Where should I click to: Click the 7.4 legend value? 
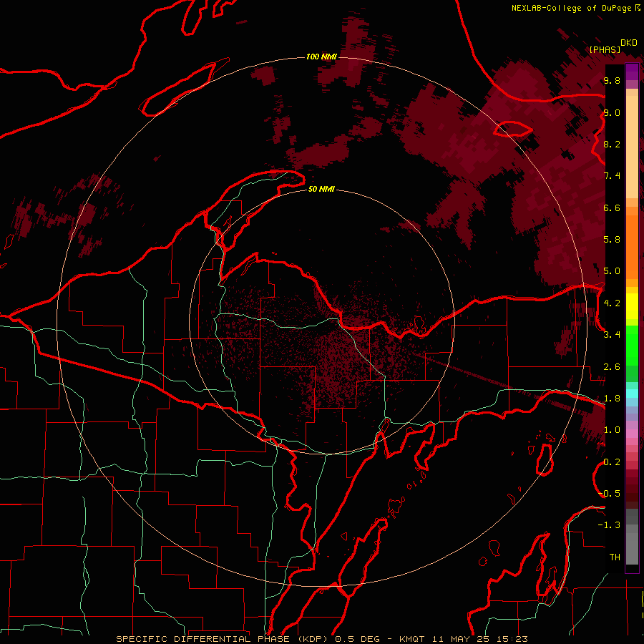pyautogui.click(x=612, y=176)
